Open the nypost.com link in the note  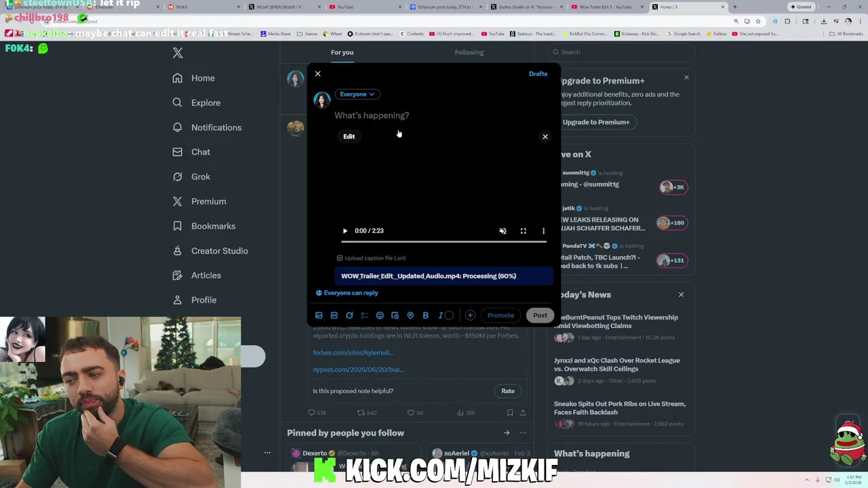358,369
